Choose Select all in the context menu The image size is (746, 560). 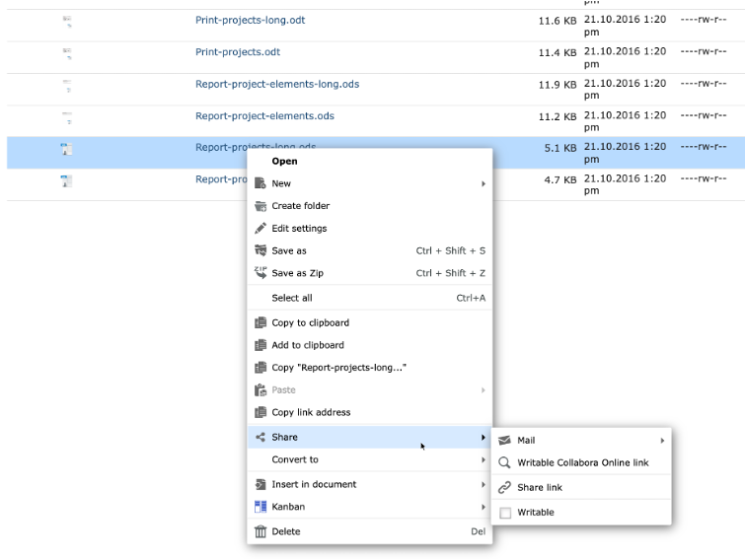click(x=292, y=298)
